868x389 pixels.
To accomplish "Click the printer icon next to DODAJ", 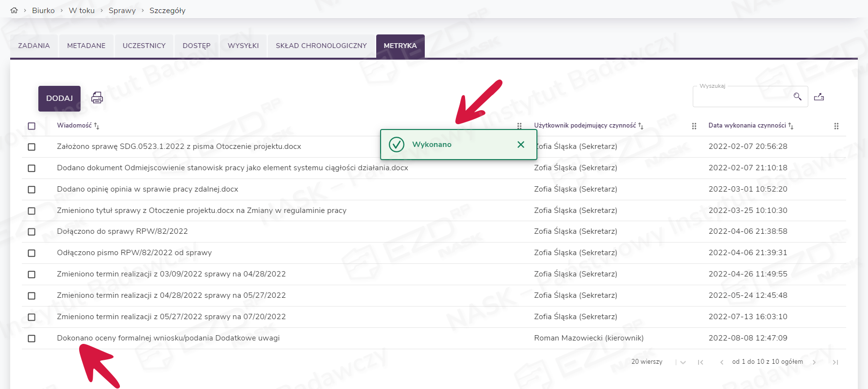I will [x=97, y=97].
